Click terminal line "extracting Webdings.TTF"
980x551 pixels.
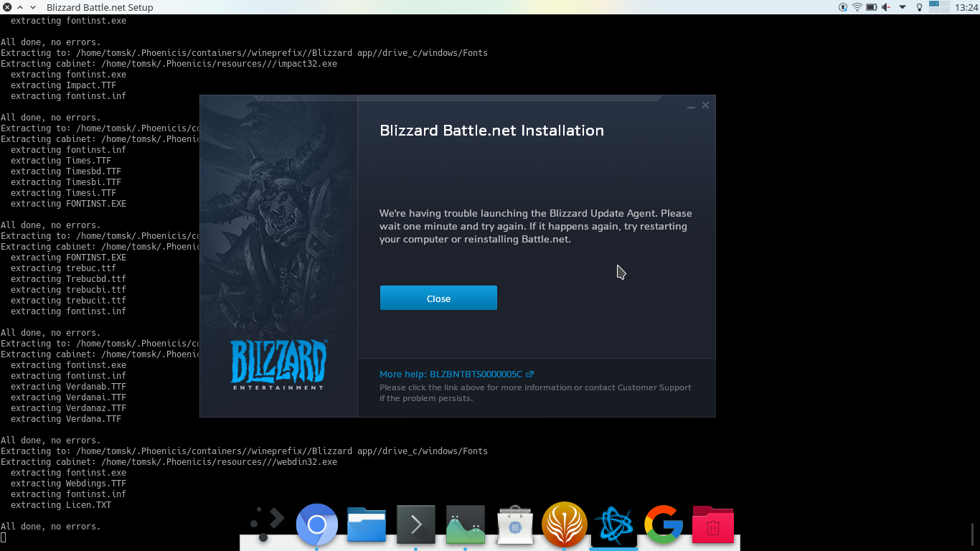[x=68, y=484]
